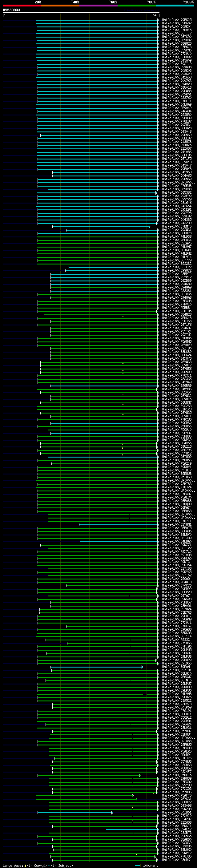The height and width of the screenshot is (868, 197).
Task: Click the UniRef100_B7FJK6 label
Action: tap(177, 758)
